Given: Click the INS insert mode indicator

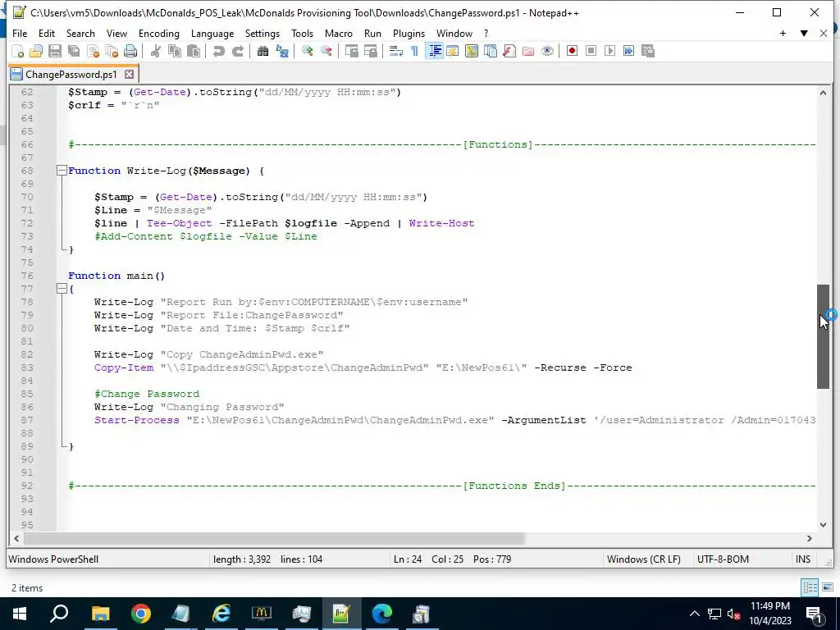Looking at the screenshot, I should [x=802, y=559].
